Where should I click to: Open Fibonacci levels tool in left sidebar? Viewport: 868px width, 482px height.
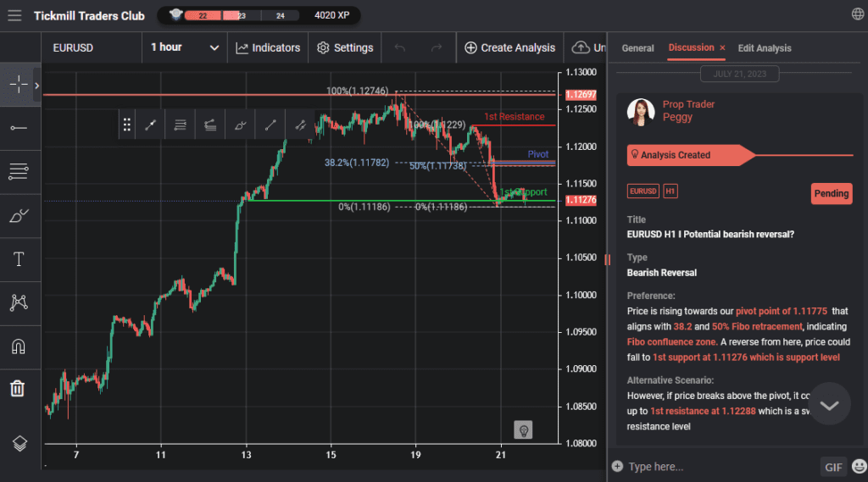click(x=19, y=172)
